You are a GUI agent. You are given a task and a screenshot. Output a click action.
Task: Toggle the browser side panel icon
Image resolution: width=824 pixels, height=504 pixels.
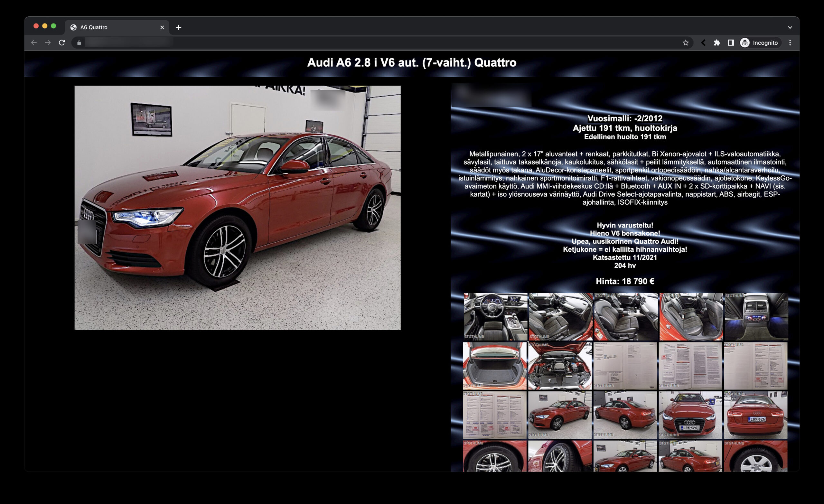[731, 42]
